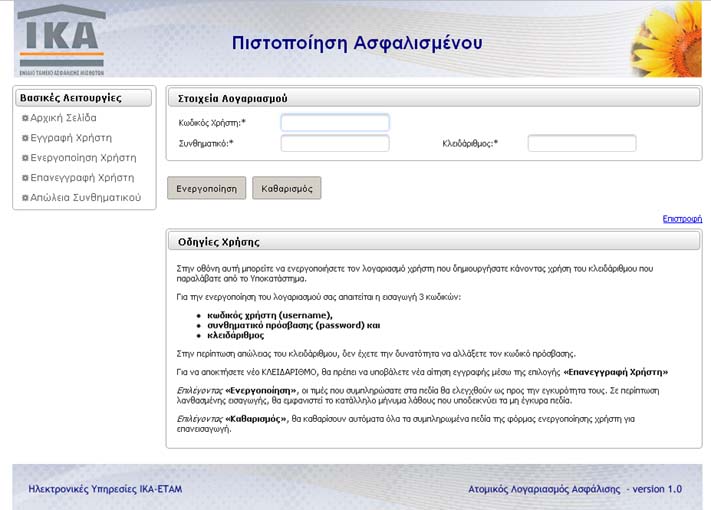711x510 pixels.
Task: Click the bold «Καθαρισμός» text in instructions
Action: [257, 419]
